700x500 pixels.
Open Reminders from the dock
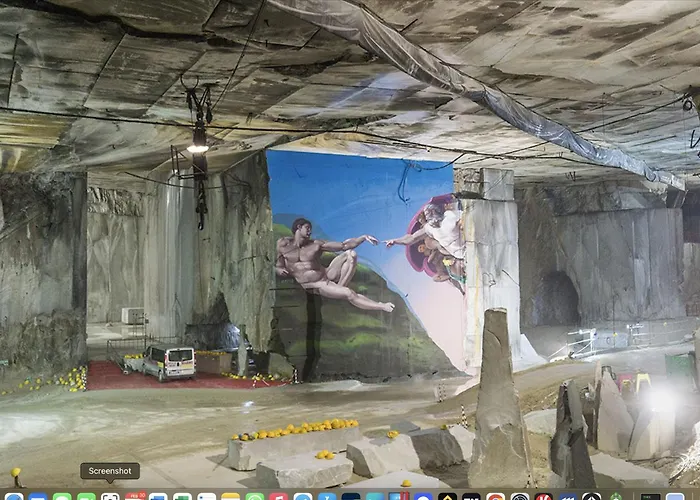pos(206,497)
